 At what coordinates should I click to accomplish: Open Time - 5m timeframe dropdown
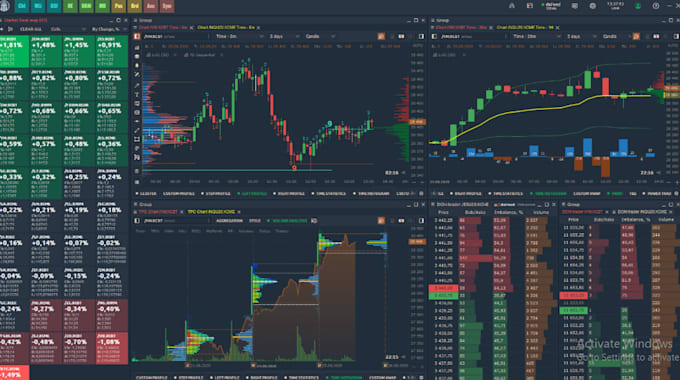pos(239,36)
